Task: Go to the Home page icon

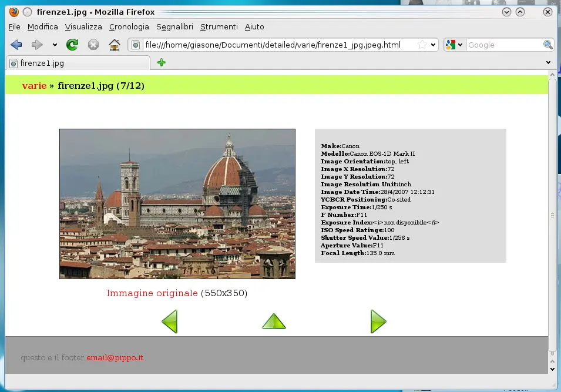Action: pos(115,45)
